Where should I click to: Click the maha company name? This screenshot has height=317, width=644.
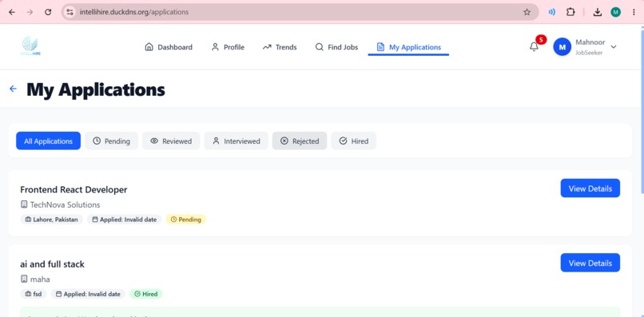40,279
